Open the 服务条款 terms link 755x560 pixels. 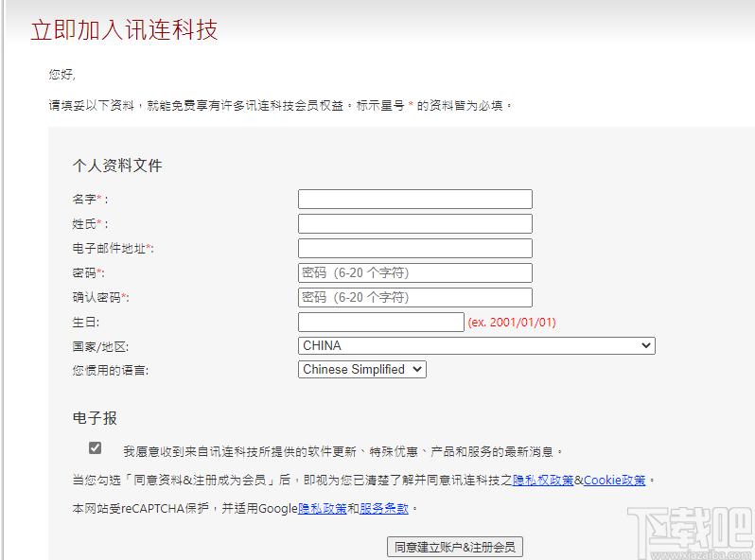coord(384,509)
